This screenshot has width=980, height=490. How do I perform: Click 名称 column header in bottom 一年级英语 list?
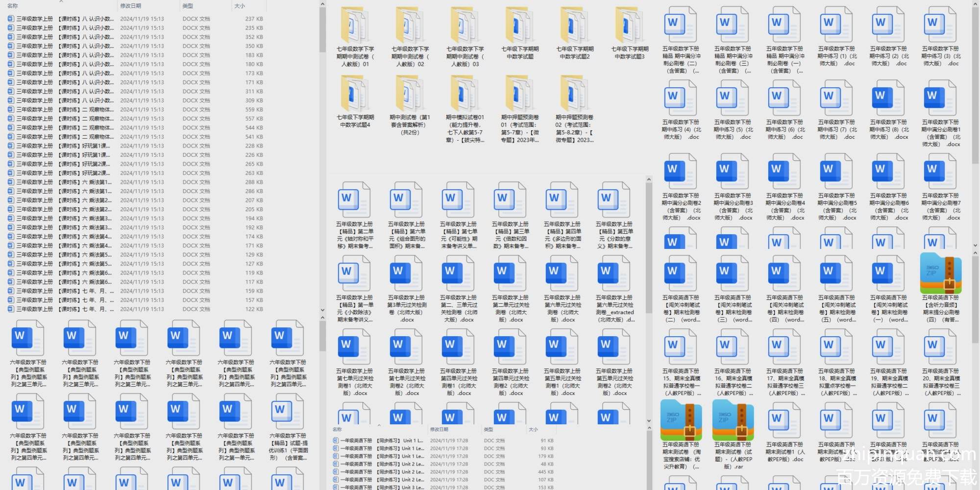coord(337,430)
